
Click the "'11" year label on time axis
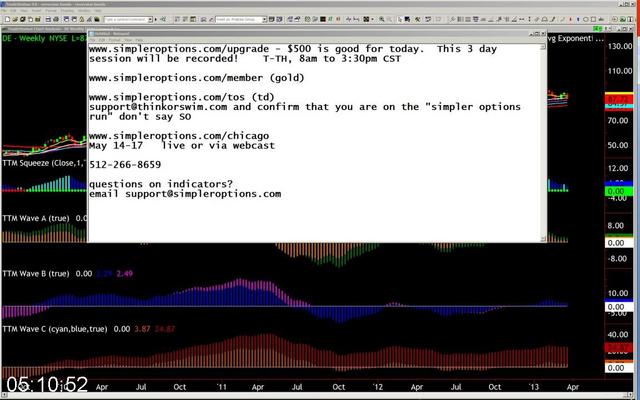[222, 387]
